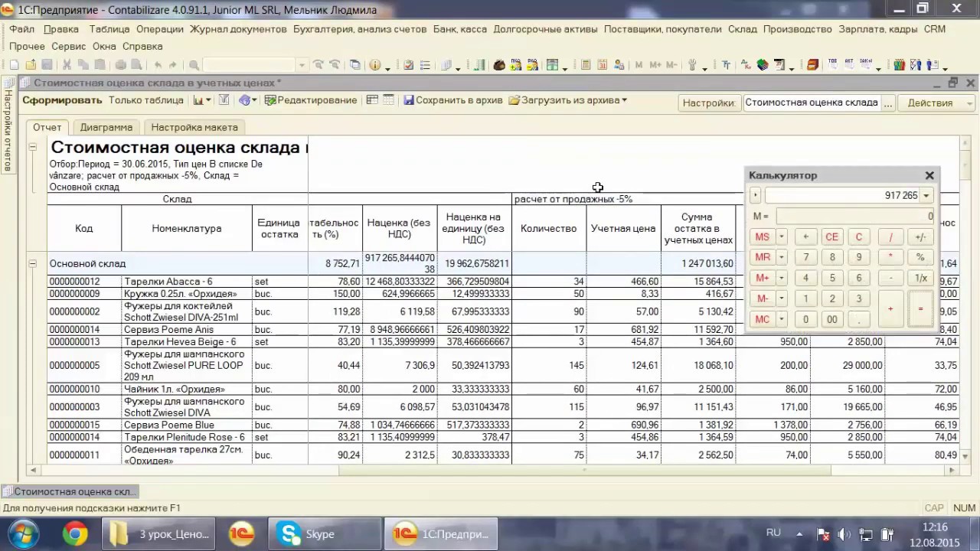The width and height of the screenshot is (980, 551).
Task: Open the Зарплата, кадры menu
Action: (x=878, y=29)
